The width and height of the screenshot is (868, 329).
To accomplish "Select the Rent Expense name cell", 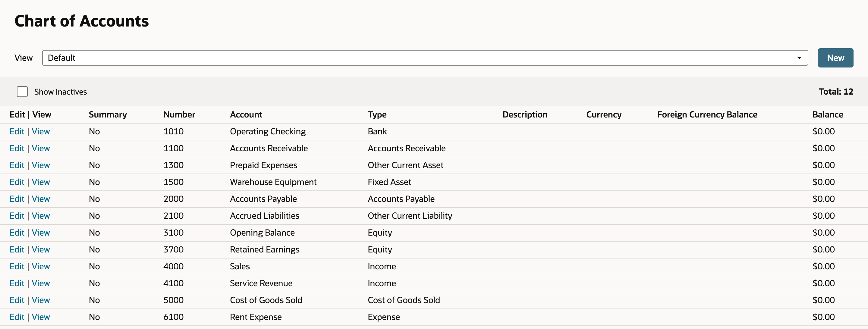I will click(x=256, y=317).
